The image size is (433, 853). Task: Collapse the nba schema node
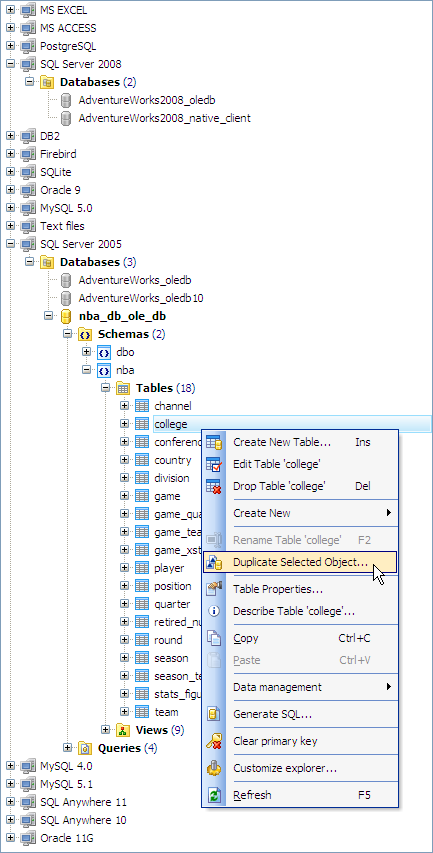pyautogui.click(x=86, y=370)
